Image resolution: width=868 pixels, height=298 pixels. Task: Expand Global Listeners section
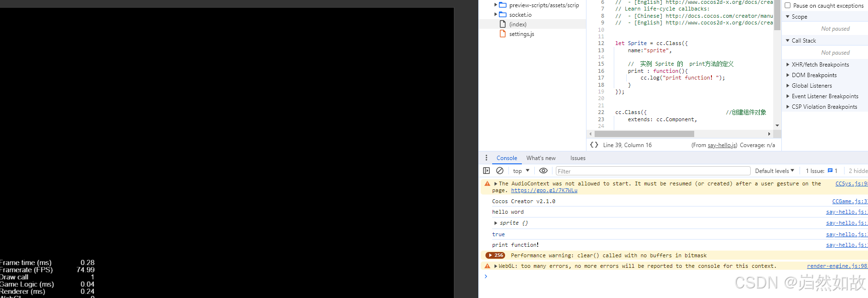(788, 85)
